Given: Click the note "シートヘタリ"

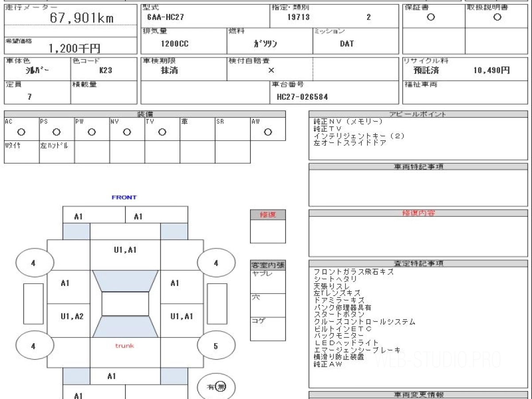Looking at the screenshot, I should click(x=335, y=279).
